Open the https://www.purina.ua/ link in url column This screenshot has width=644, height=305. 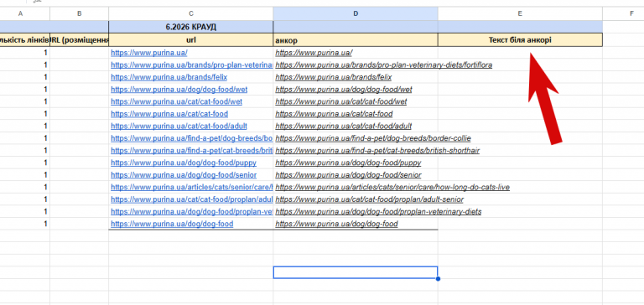tap(149, 53)
